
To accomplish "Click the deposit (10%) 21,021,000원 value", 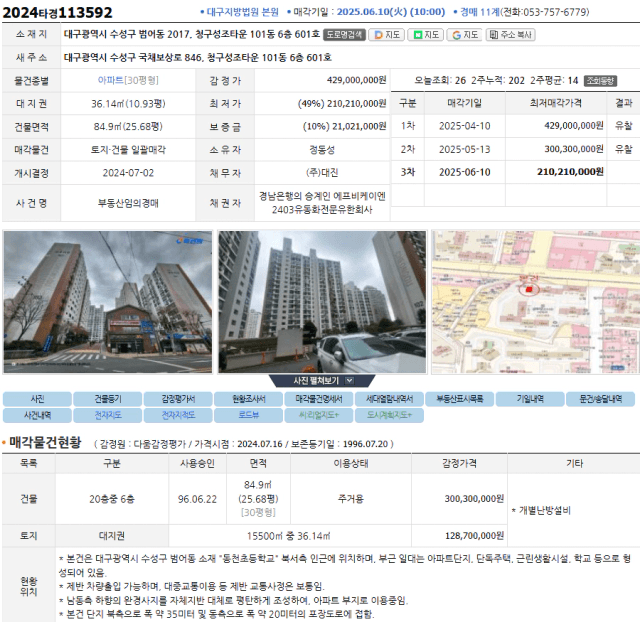I will (x=344, y=127).
